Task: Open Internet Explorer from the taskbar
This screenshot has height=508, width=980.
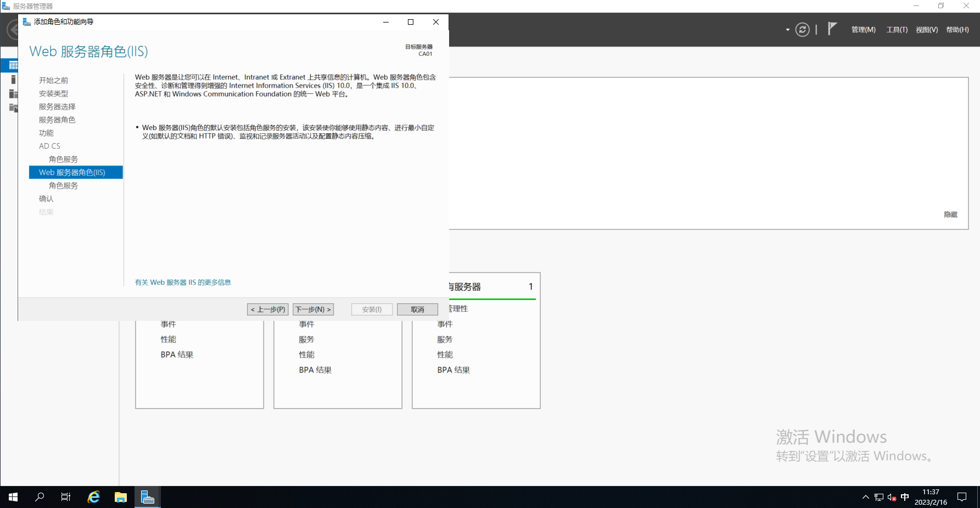Action: [x=94, y=497]
